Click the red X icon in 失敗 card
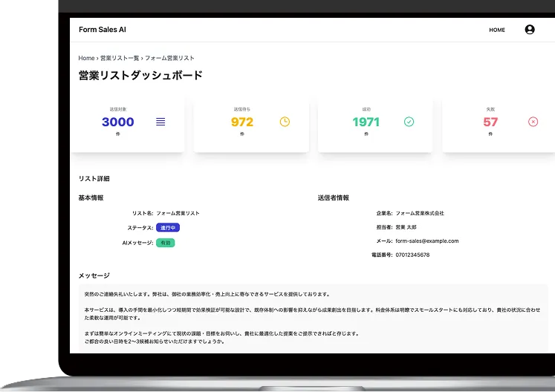This screenshot has width=555, height=392. (533, 122)
